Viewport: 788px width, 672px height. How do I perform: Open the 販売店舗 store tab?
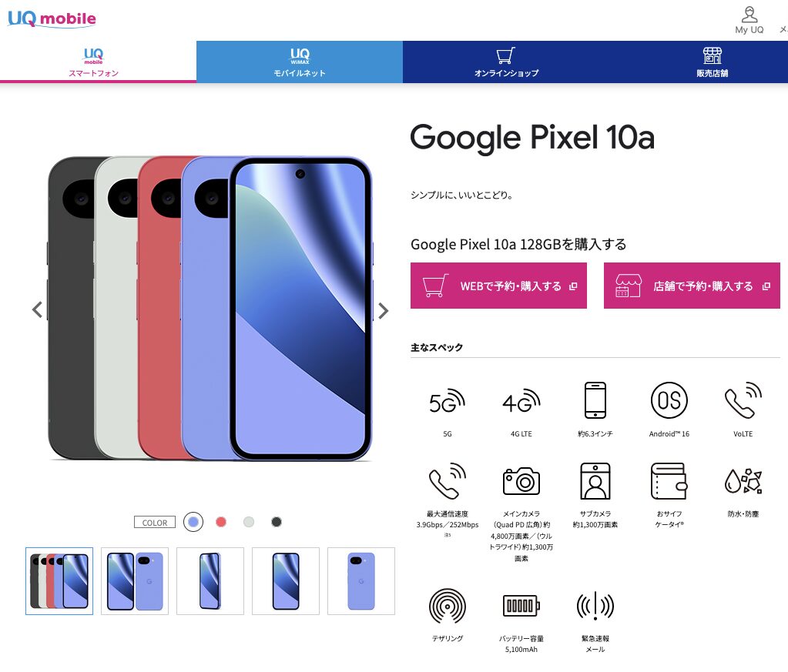pos(712,62)
